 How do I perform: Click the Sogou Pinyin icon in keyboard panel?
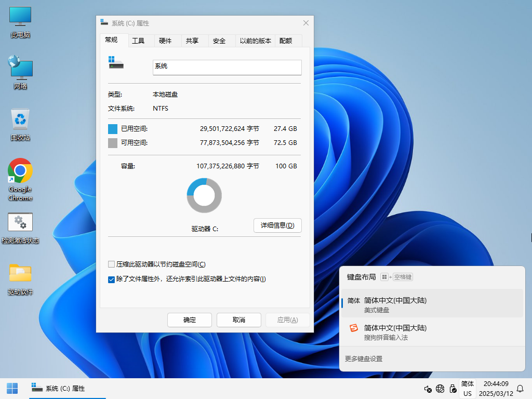[x=353, y=328]
